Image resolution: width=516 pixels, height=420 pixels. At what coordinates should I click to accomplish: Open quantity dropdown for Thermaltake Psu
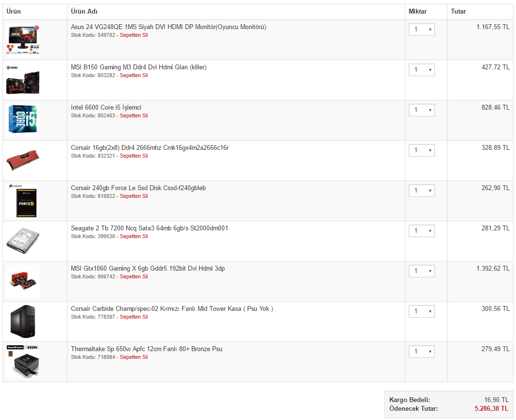421,352
